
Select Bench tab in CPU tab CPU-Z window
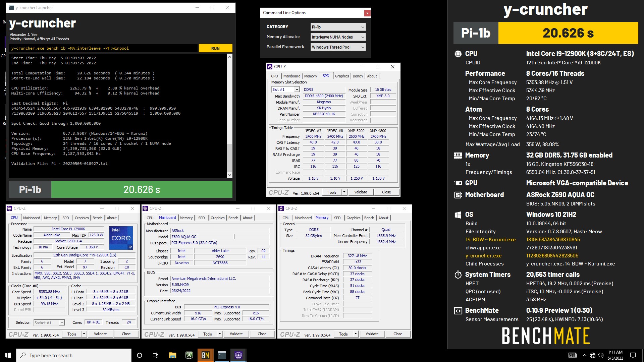(x=97, y=218)
